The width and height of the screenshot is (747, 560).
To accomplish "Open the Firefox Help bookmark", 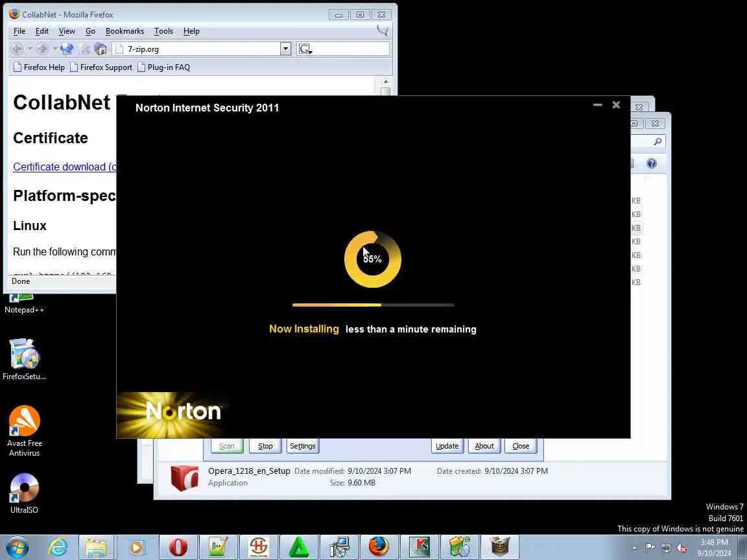I will tap(39, 67).
